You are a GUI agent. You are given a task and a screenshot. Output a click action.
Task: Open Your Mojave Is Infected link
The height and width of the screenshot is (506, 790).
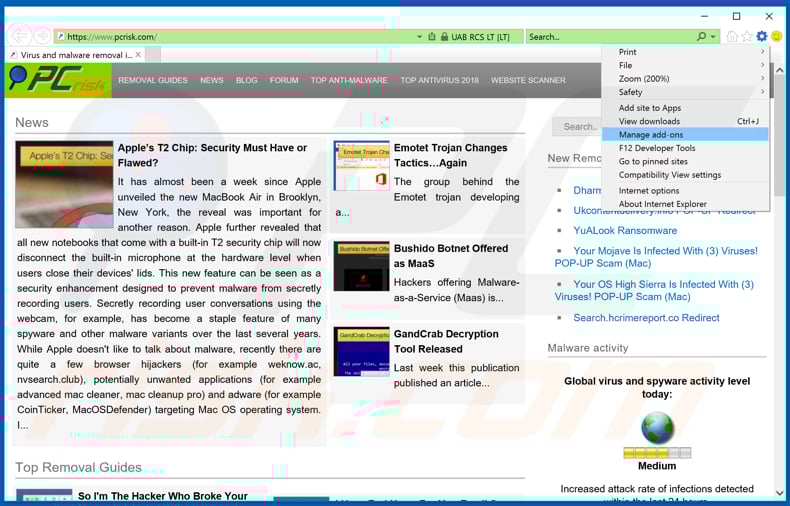(656, 257)
